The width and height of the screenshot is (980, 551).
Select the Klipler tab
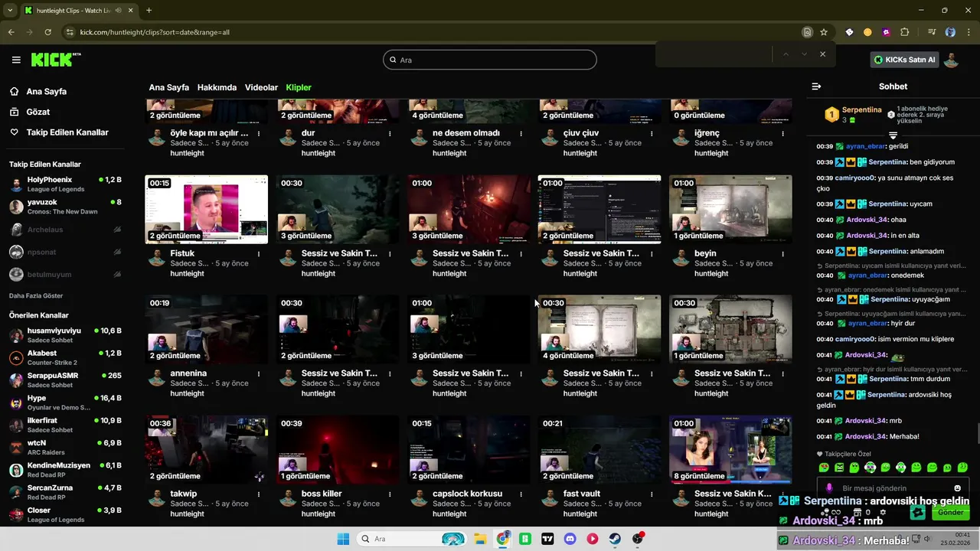coord(299,87)
